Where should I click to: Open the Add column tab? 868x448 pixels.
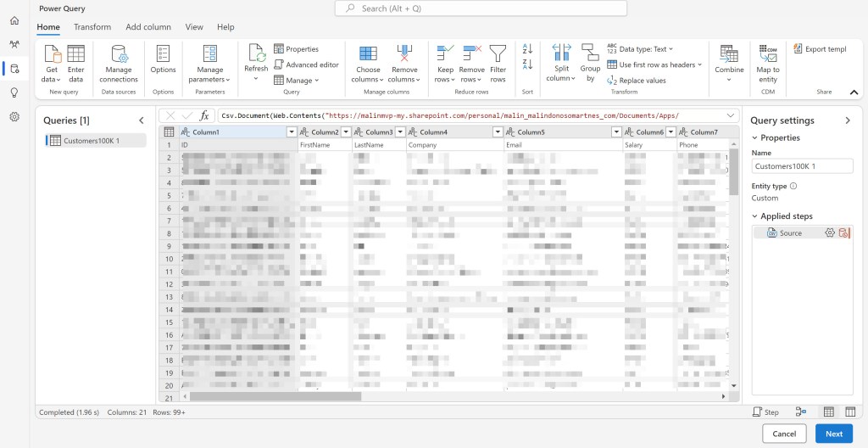[148, 27]
